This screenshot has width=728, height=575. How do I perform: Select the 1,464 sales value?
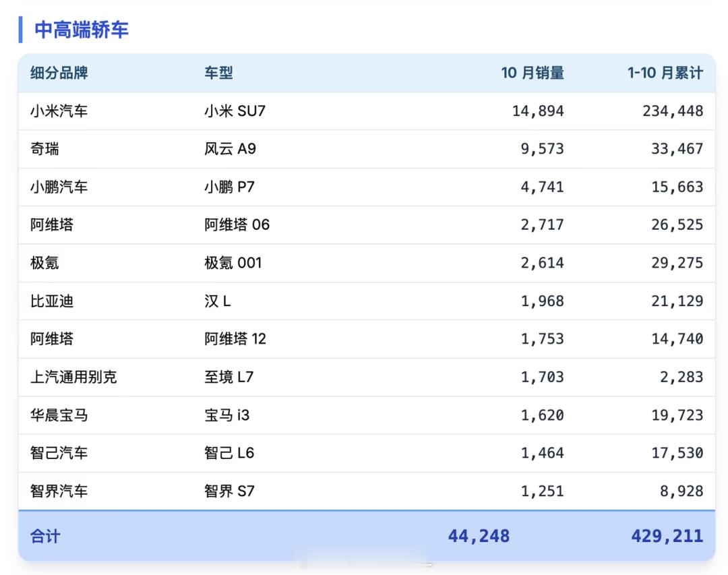tap(542, 453)
